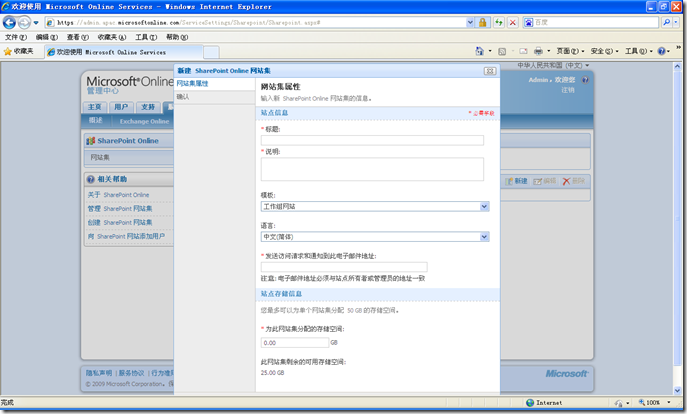
Task: Click the 删除 button with red X
Action: coord(574,181)
